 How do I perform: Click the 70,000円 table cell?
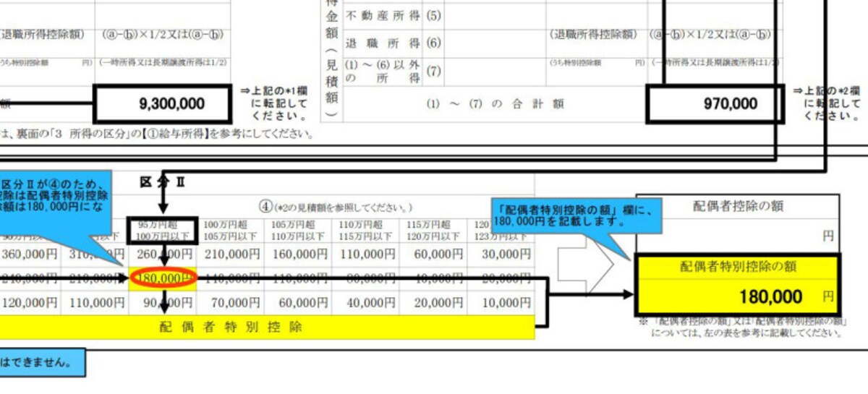coord(231,303)
